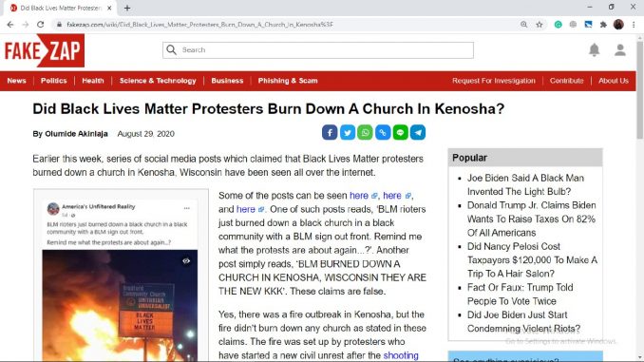Screen dimensions: 644x362
Task: Share article via Twitter icon
Action: (x=348, y=133)
